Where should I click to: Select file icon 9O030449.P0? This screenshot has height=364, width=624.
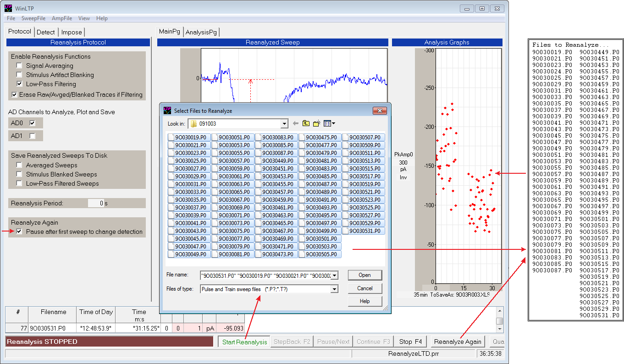click(259, 161)
